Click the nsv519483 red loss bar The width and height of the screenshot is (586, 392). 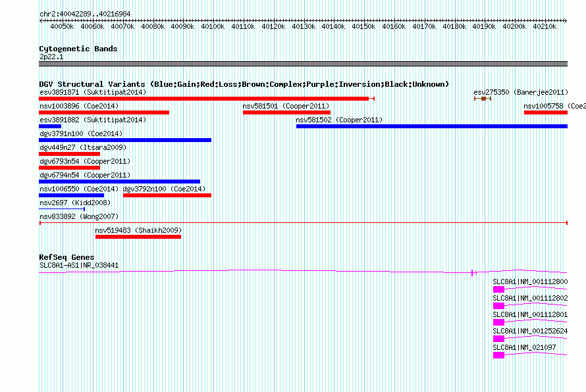point(138,237)
